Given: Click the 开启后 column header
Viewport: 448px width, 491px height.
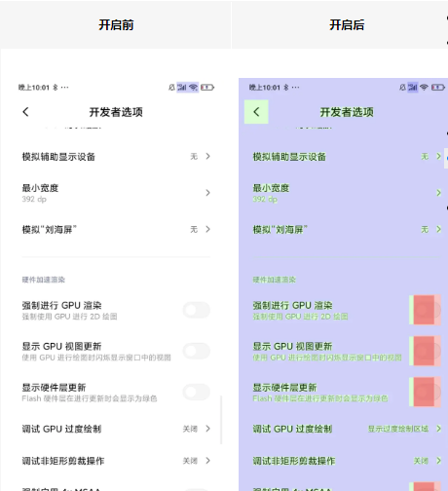Looking at the screenshot, I should point(347,24).
